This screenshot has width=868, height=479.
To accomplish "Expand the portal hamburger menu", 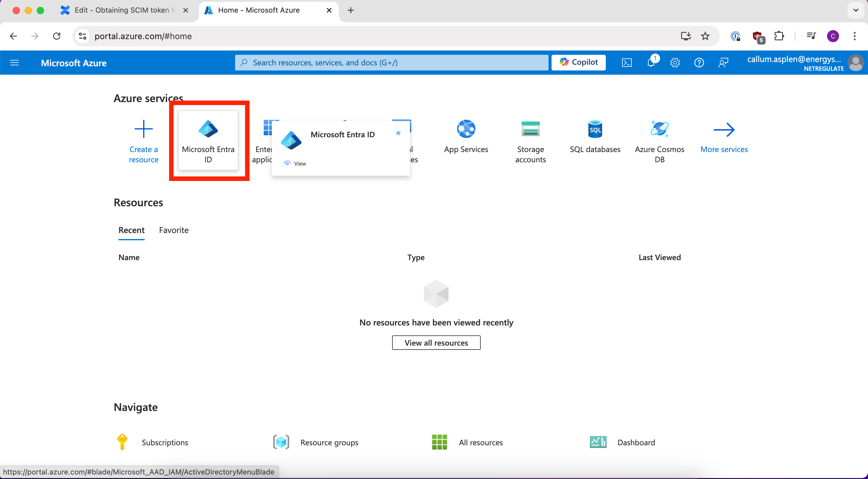I will click(14, 63).
